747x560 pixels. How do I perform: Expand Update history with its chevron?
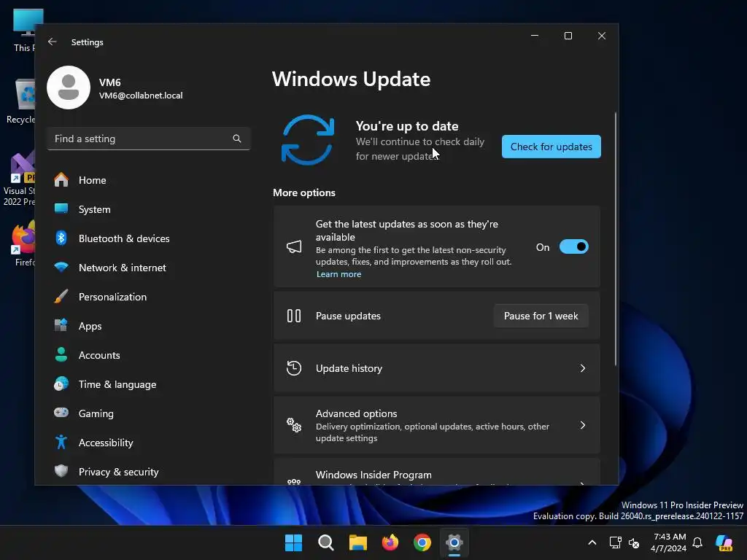(583, 368)
